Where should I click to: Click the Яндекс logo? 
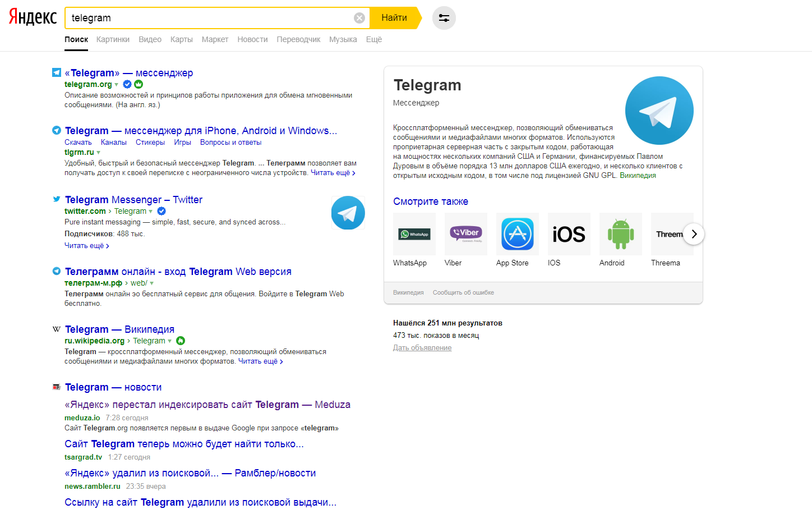tap(33, 17)
